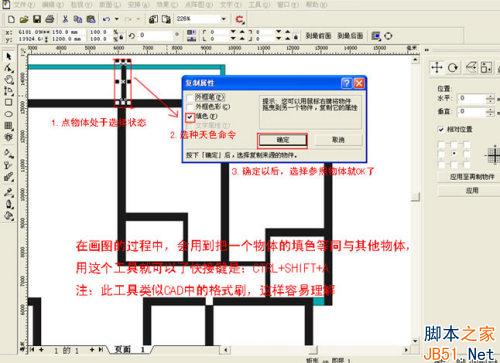The height and width of the screenshot is (363, 500).
Task: Open the zoom level dropdown
Action: (x=223, y=19)
